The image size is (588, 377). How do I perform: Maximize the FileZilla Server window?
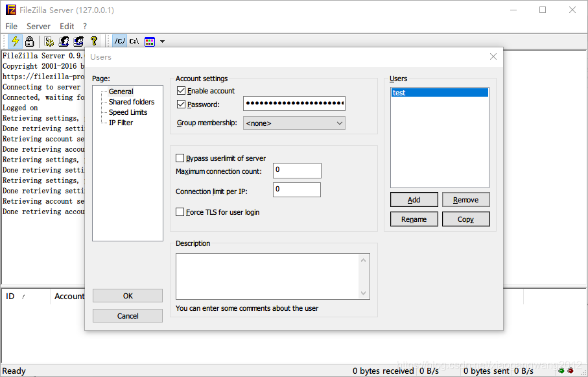click(543, 10)
